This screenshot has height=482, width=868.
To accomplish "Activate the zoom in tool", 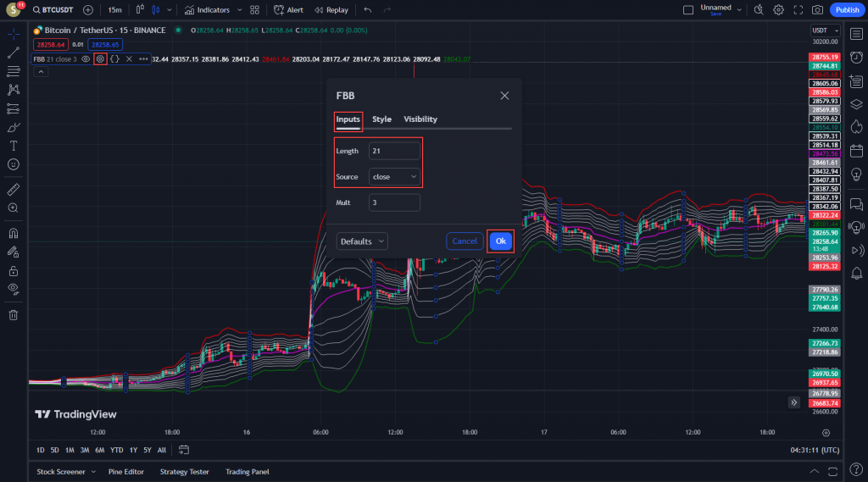I will (x=14, y=208).
